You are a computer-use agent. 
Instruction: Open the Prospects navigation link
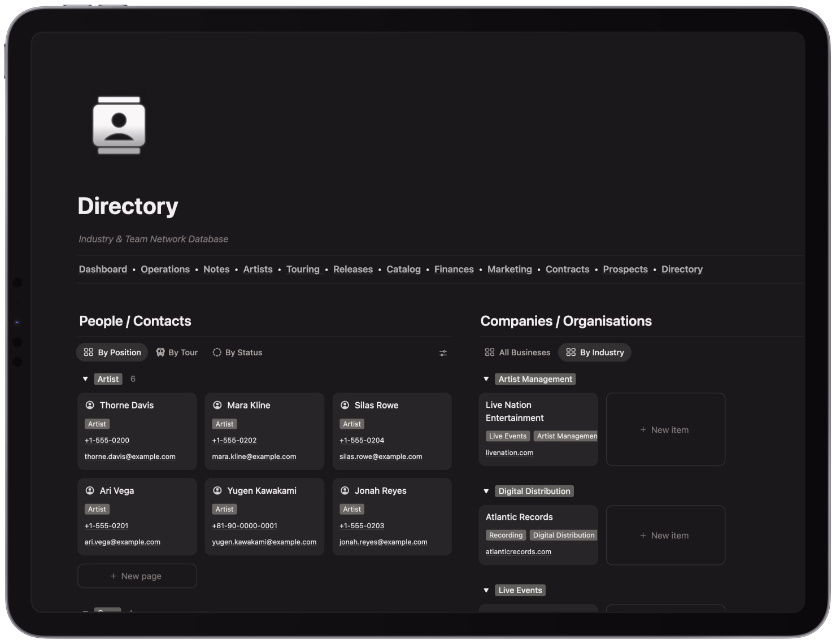pos(625,269)
